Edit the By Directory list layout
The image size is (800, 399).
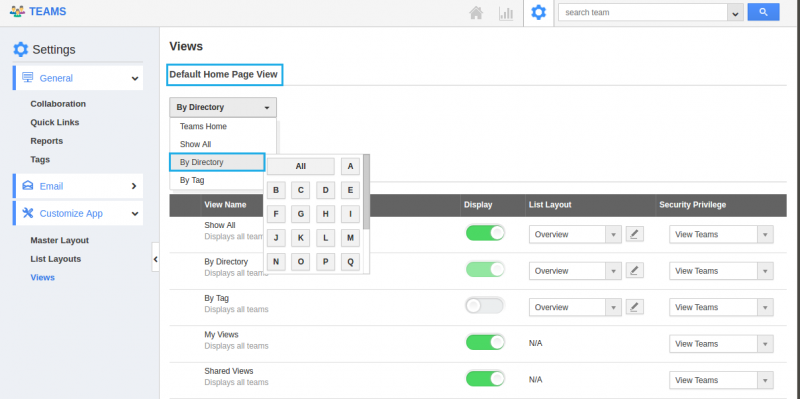pos(634,270)
